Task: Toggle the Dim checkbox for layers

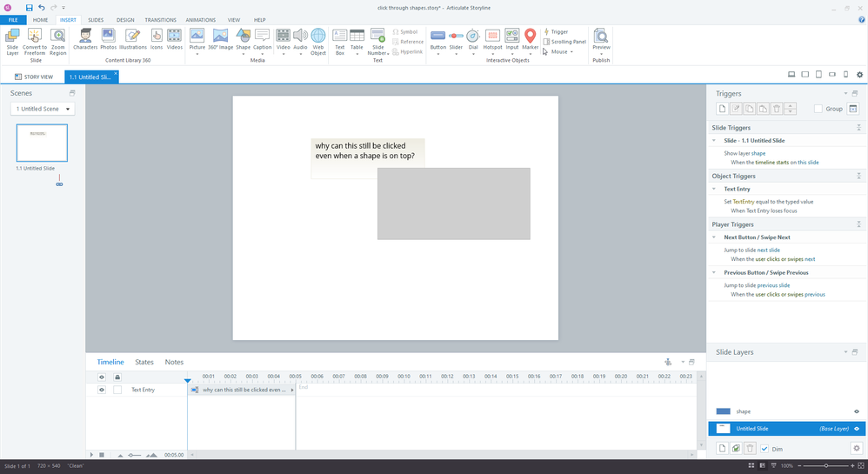Action: coord(764,449)
